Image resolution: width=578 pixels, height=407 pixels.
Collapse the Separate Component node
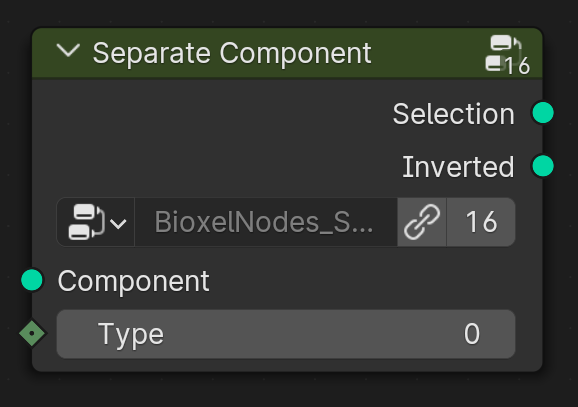(69, 51)
